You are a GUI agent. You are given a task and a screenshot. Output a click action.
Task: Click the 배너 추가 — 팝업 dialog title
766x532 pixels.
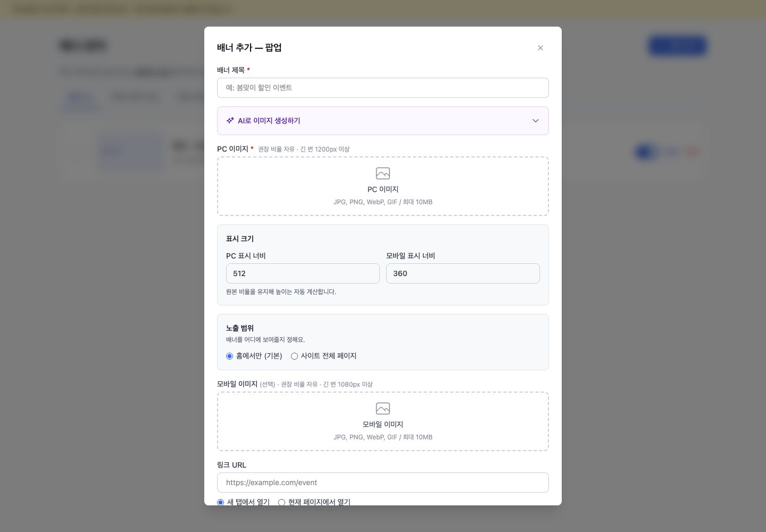coord(249,48)
